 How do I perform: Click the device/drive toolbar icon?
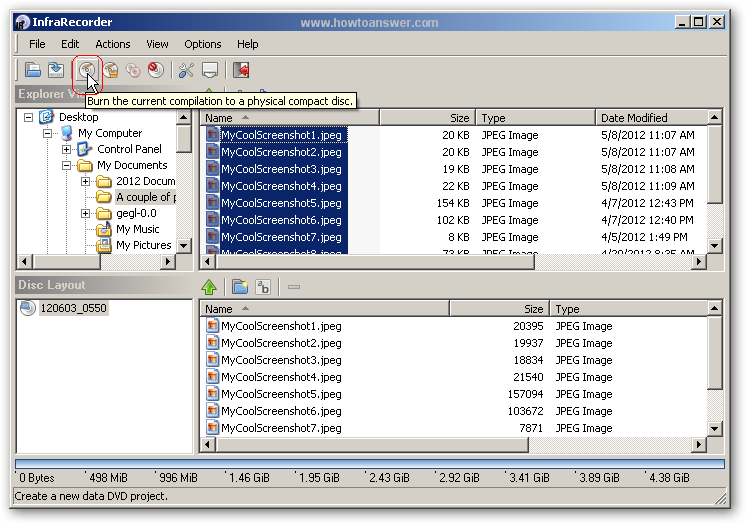coord(210,70)
